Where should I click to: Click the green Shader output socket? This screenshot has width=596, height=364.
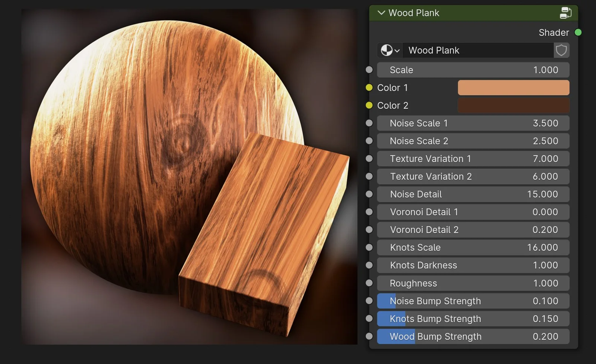pyautogui.click(x=578, y=33)
